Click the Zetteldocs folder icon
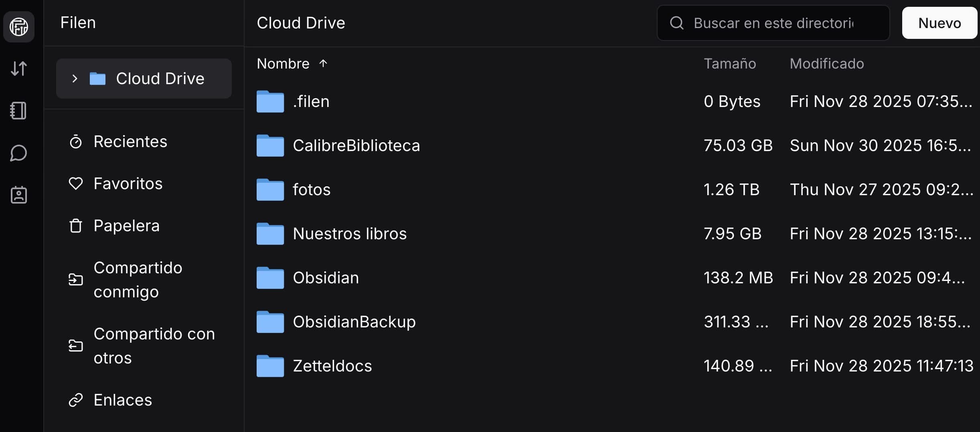 tap(270, 366)
